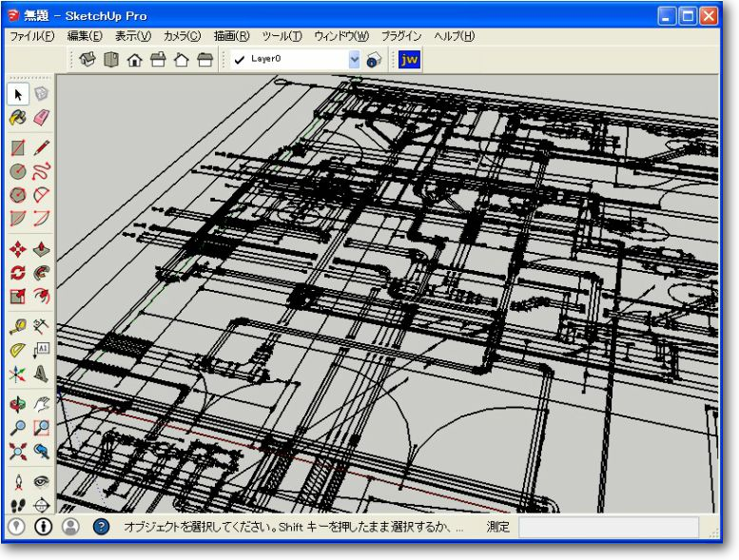The image size is (739, 560).
Task: Choose the Tape Measure tool
Action: [18, 326]
